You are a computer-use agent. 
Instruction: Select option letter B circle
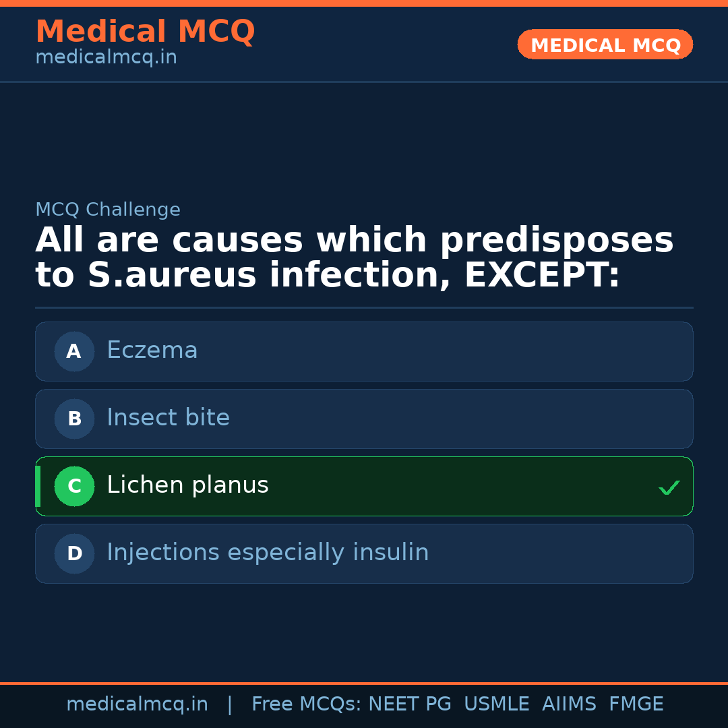(74, 419)
